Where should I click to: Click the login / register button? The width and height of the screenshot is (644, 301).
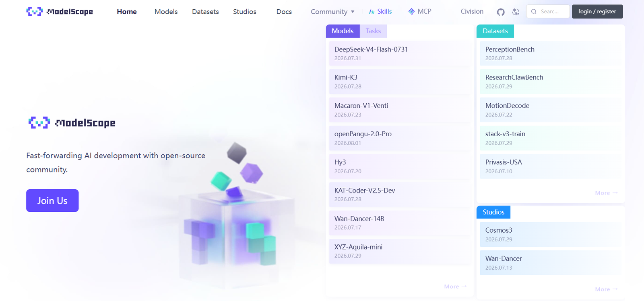coord(597,12)
